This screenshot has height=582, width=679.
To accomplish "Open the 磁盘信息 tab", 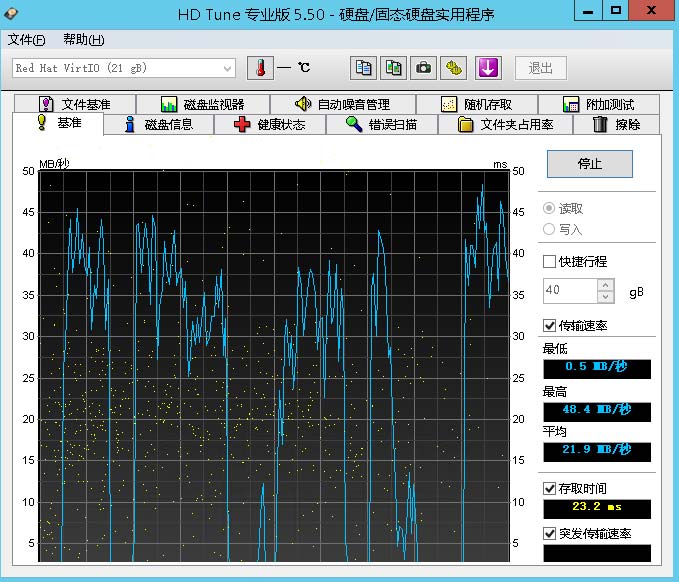I will [158, 125].
